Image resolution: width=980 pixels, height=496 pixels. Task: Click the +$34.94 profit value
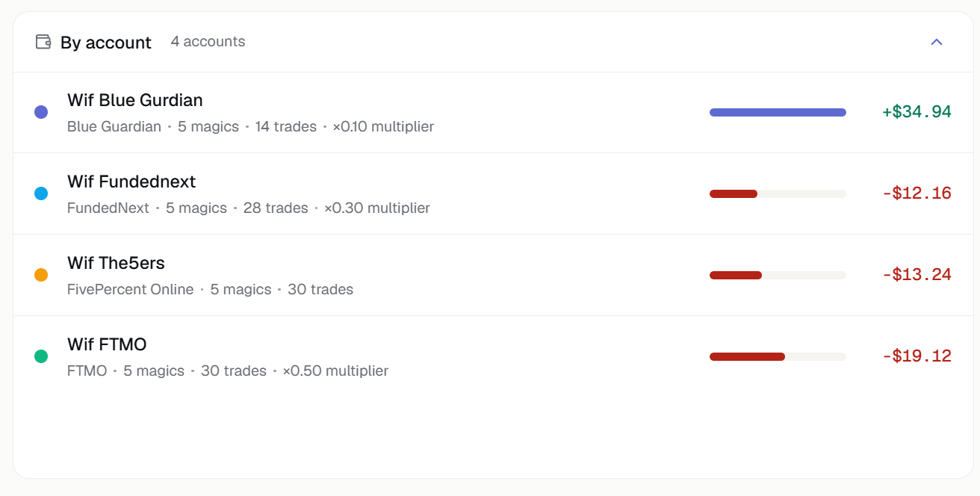click(x=917, y=112)
